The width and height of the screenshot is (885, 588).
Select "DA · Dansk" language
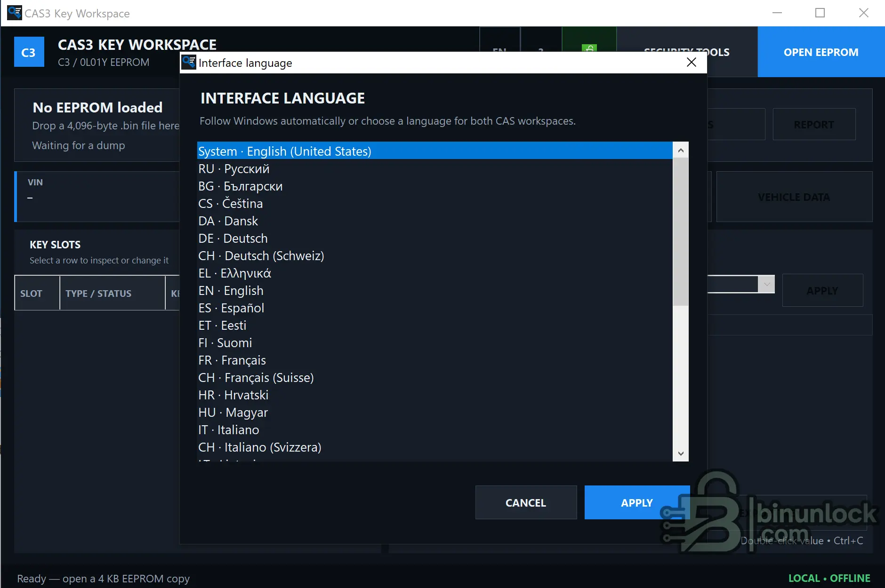point(435,221)
